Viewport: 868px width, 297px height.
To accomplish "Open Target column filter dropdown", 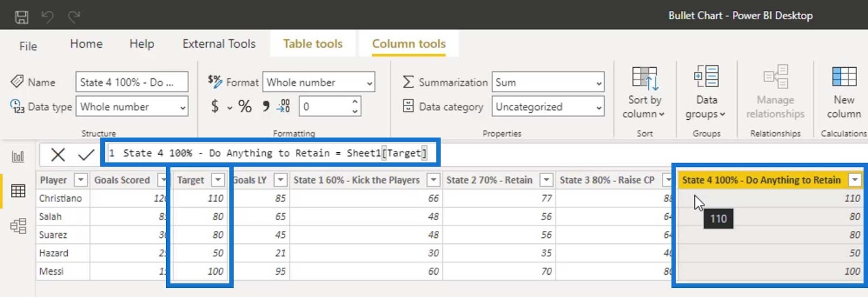I will pos(218,180).
